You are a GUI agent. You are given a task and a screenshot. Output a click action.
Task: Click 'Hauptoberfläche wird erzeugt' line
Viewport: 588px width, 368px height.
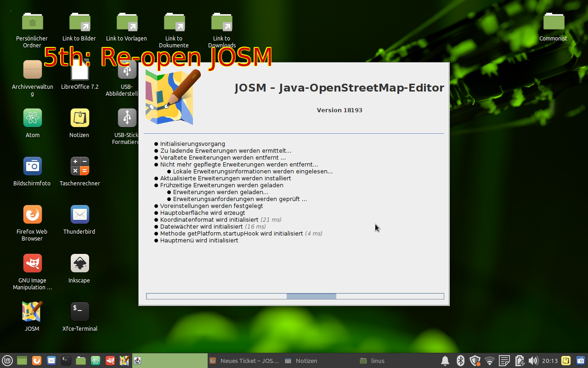click(x=203, y=213)
